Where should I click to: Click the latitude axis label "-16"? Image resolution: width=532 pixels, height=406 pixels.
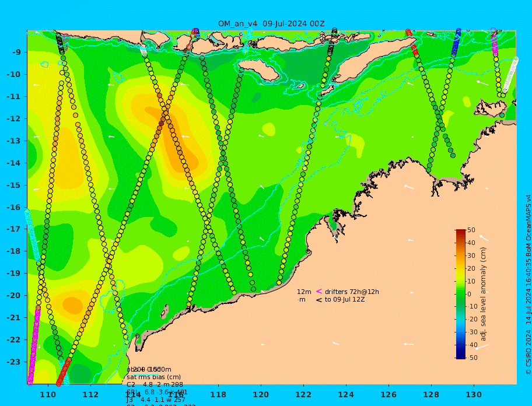[13, 207]
